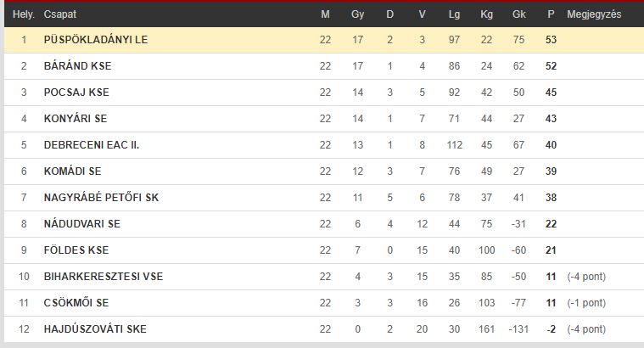Screen dimensions: 644x348
Task: Open BIHARKERESZTESI VSE team entry
Action: pos(104,276)
